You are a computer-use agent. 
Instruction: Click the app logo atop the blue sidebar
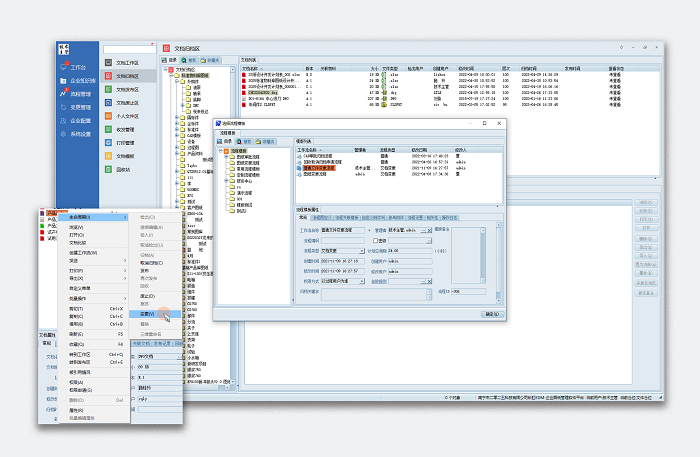coord(64,49)
